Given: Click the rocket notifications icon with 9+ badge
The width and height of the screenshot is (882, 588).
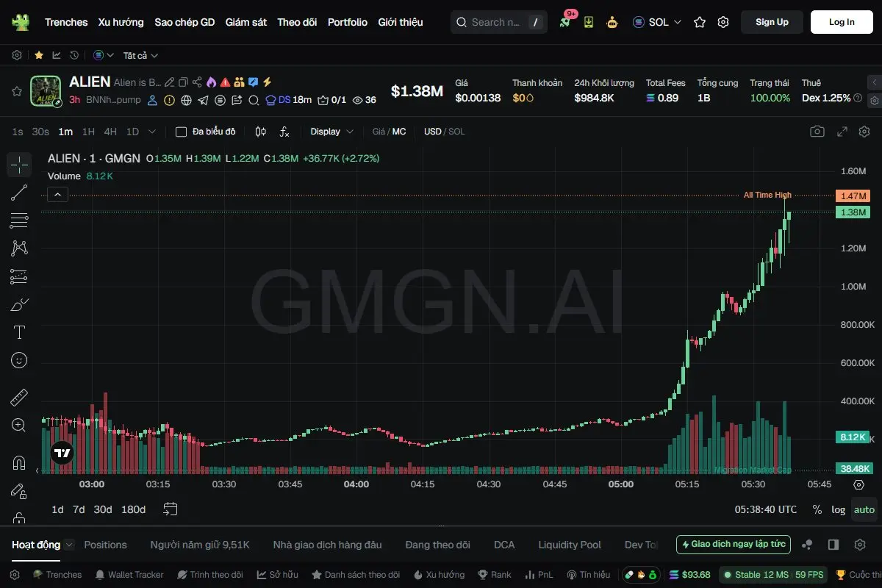Looking at the screenshot, I should pyautogui.click(x=564, y=22).
